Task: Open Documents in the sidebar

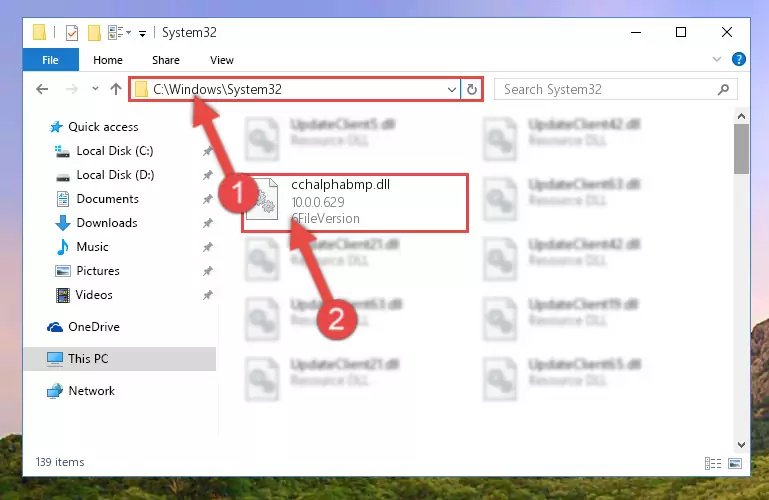Action: click(107, 199)
